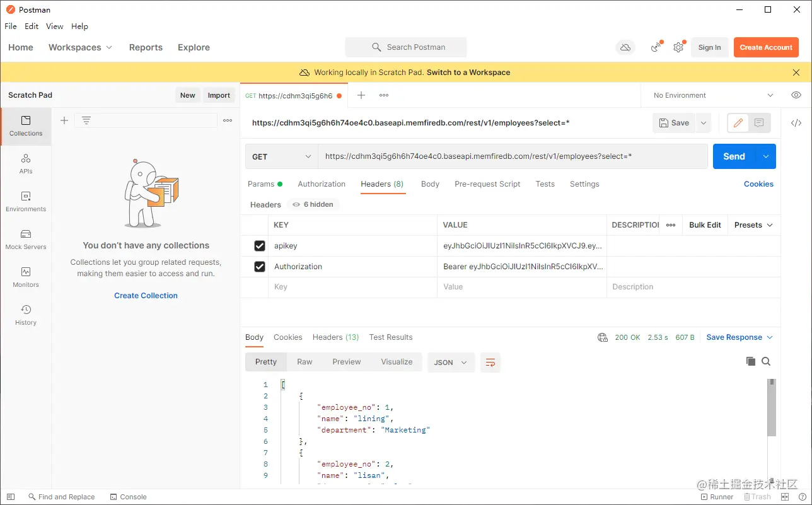Open the JSON format dropdown
Image resolution: width=812 pixels, height=505 pixels.
451,363
